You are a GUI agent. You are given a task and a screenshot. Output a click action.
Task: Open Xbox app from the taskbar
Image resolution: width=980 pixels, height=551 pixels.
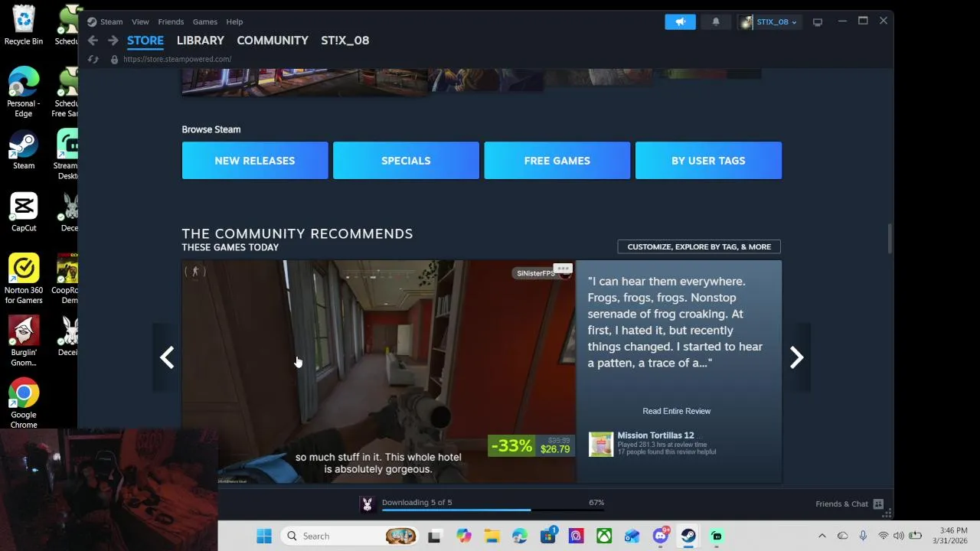click(x=604, y=536)
